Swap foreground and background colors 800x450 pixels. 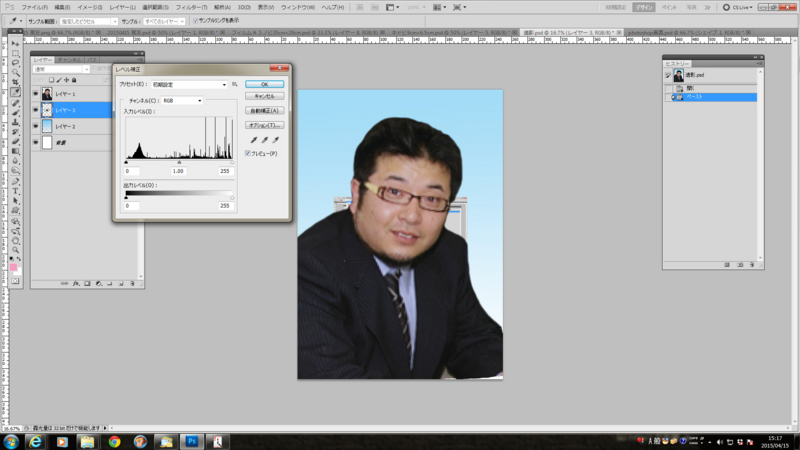(19, 259)
